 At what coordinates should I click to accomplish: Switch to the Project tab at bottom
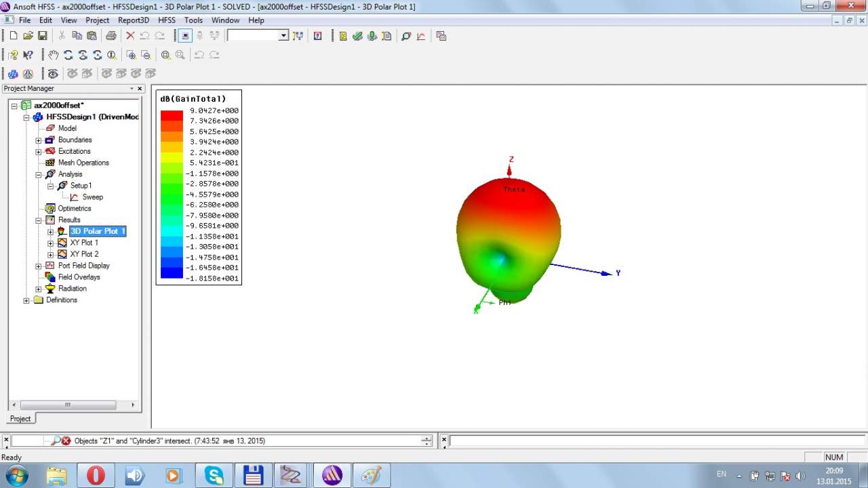(20, 418)
